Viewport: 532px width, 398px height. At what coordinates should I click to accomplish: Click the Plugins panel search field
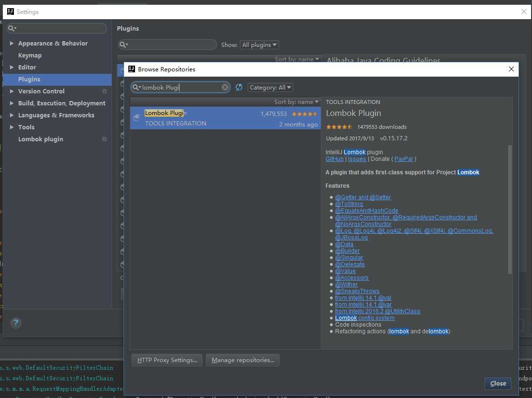167,45
